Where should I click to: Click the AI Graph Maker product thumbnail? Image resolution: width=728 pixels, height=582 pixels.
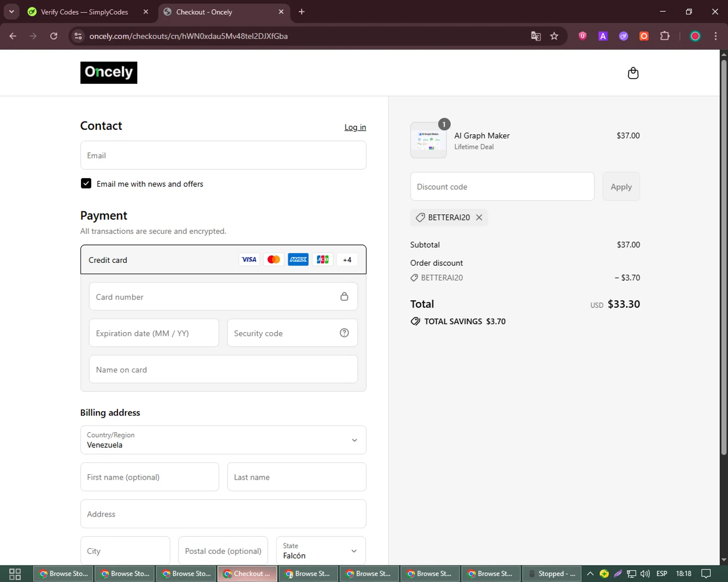coord(429,140)
